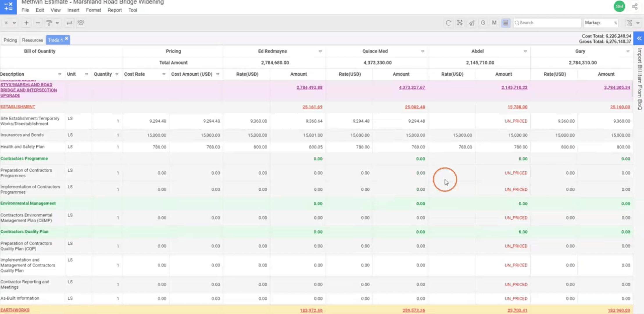Screen dimensions: 644x314
Task: Click the minus remove row icon
Action: 38,23
